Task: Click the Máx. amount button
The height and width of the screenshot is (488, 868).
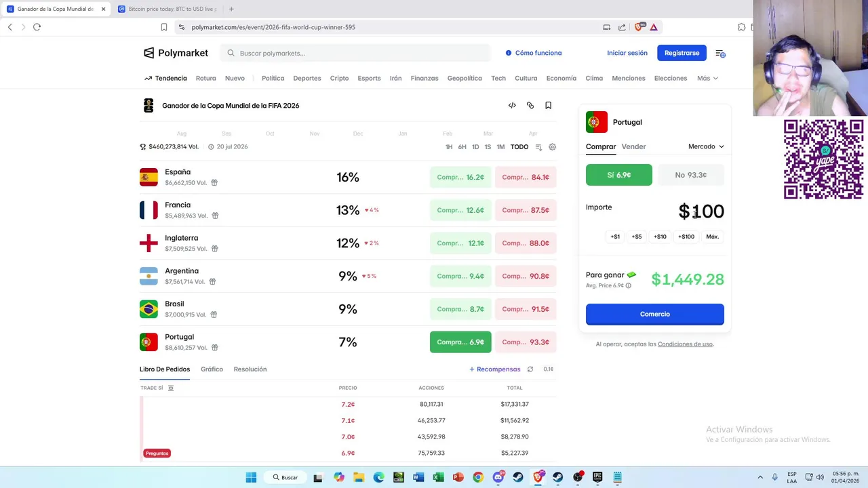Action: pyautogui.click(x=712, y=237)
